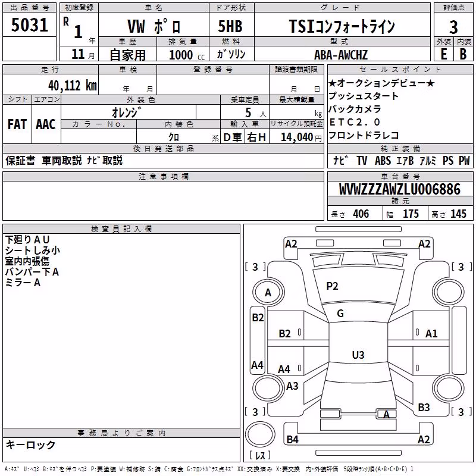Click the G mark on the windshield

[x=340, y=314]
